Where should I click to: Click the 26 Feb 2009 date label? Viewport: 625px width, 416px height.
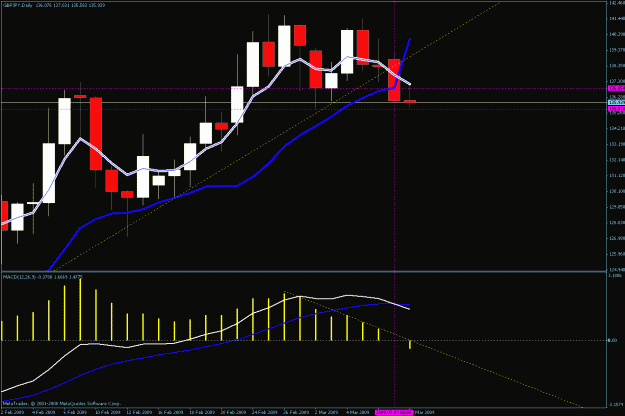[296, 412]
